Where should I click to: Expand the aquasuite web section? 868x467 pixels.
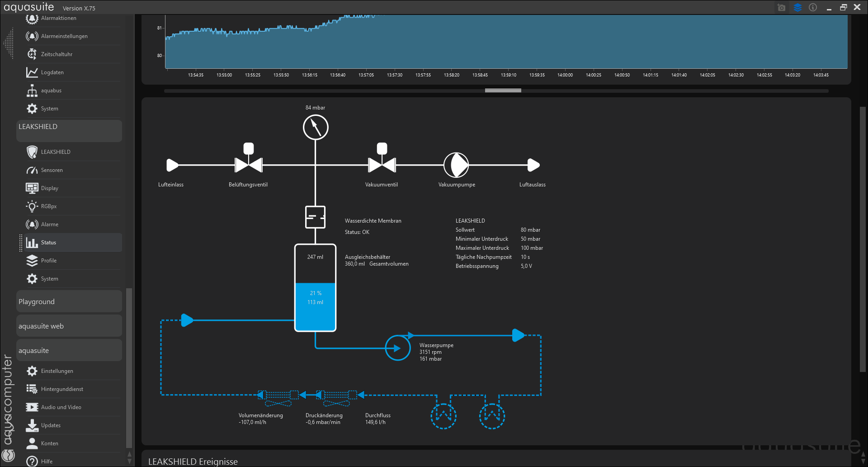pos(69,326)
